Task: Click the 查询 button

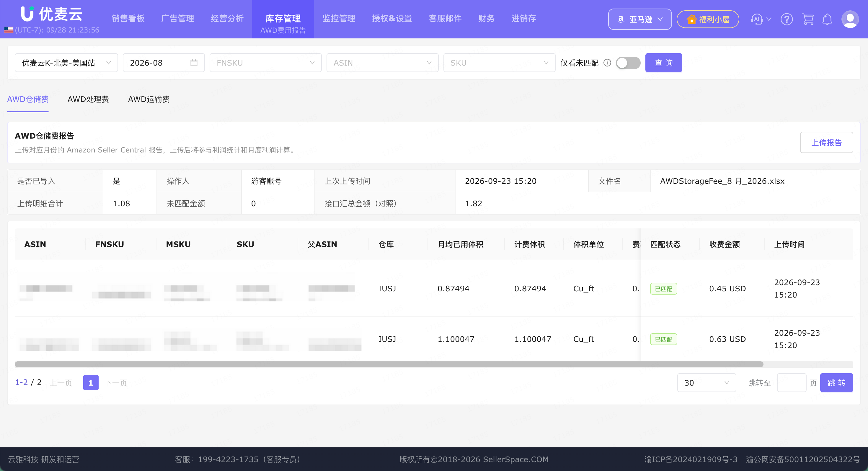Action: [663, 63]
